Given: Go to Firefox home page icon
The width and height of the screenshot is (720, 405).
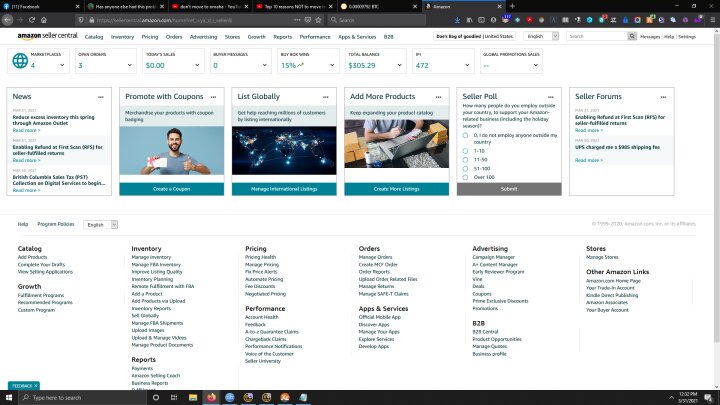Looking at the screenshot, I should (x=44, y=20).
